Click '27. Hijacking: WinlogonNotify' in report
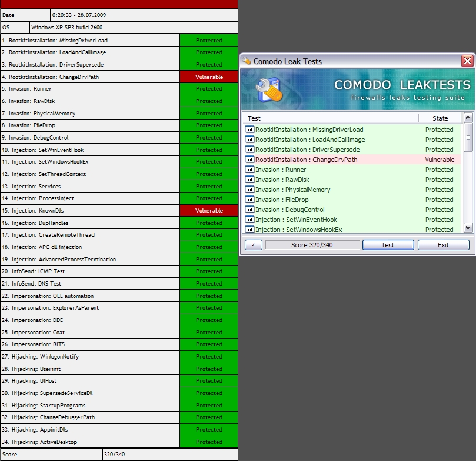476x461 pixels. tap(40, 357)
